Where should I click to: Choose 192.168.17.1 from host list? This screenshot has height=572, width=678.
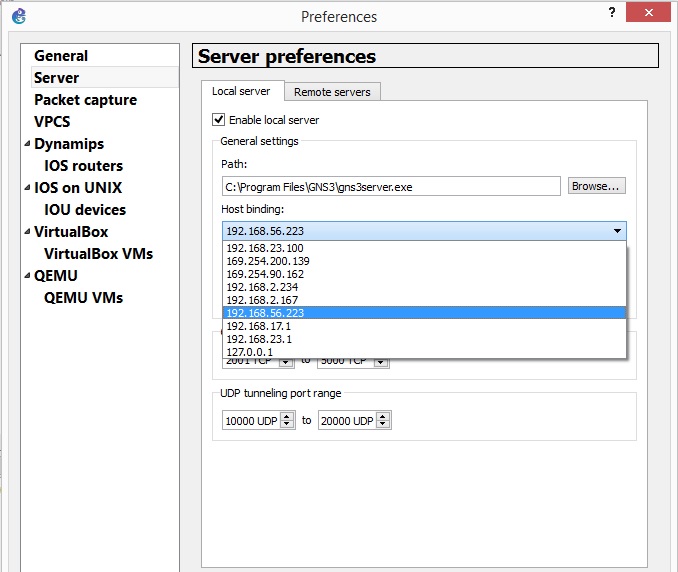(424, 326)
